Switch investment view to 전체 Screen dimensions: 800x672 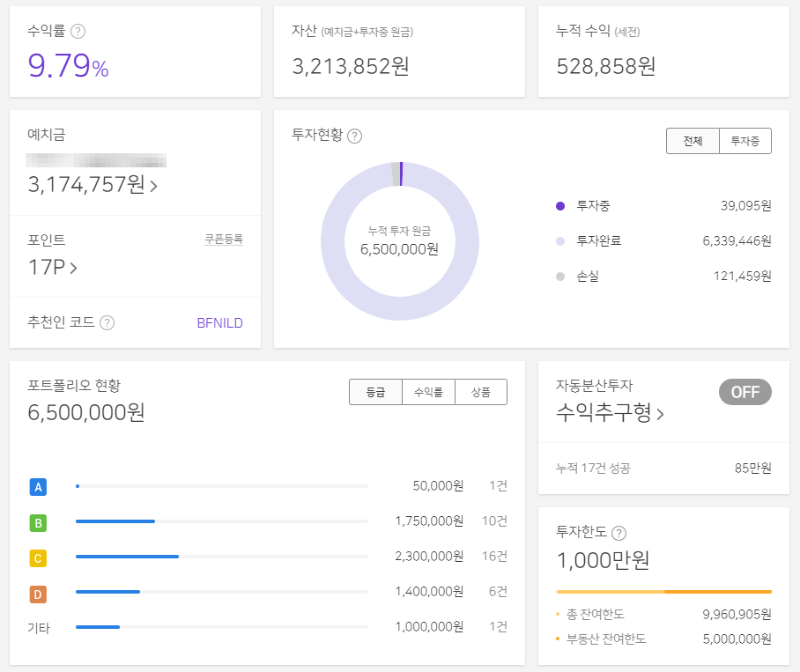(693, 140)
